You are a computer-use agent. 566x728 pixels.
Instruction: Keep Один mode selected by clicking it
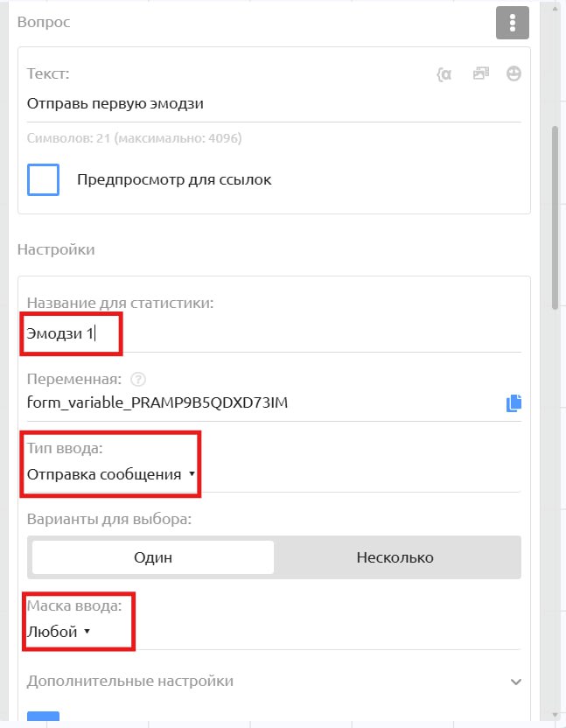coord(152,556)
